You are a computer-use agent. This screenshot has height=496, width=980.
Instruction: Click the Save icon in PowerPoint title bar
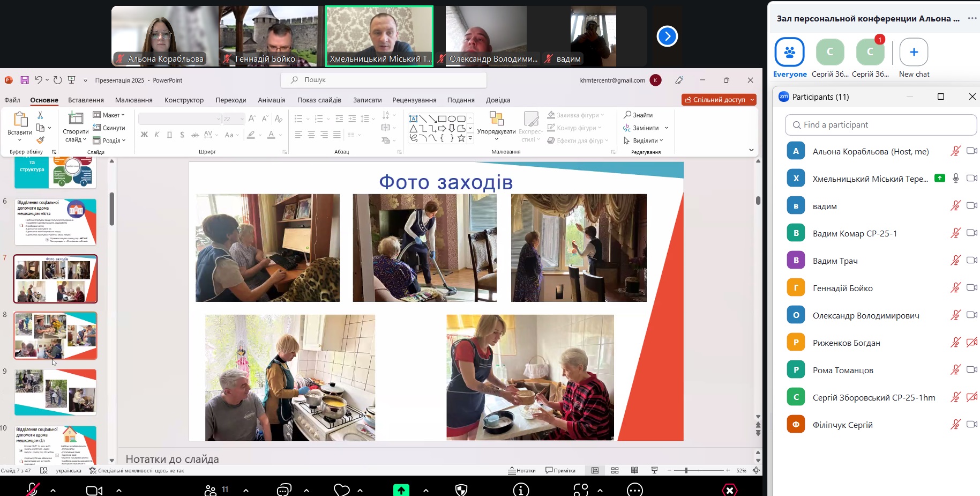point(25,80)
